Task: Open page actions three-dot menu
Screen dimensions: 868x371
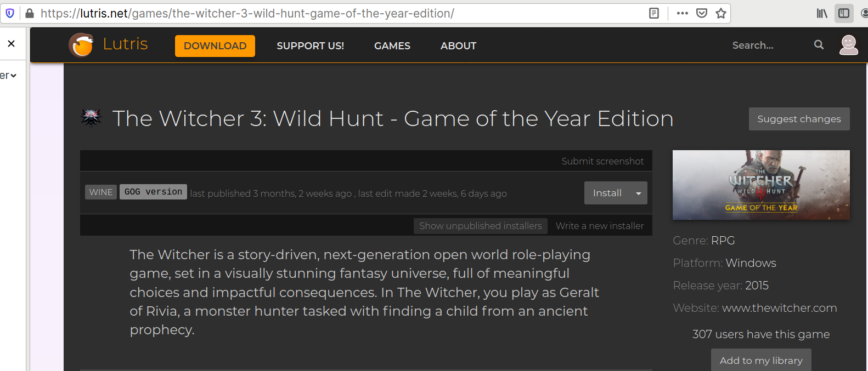Action: pos(682,13)
